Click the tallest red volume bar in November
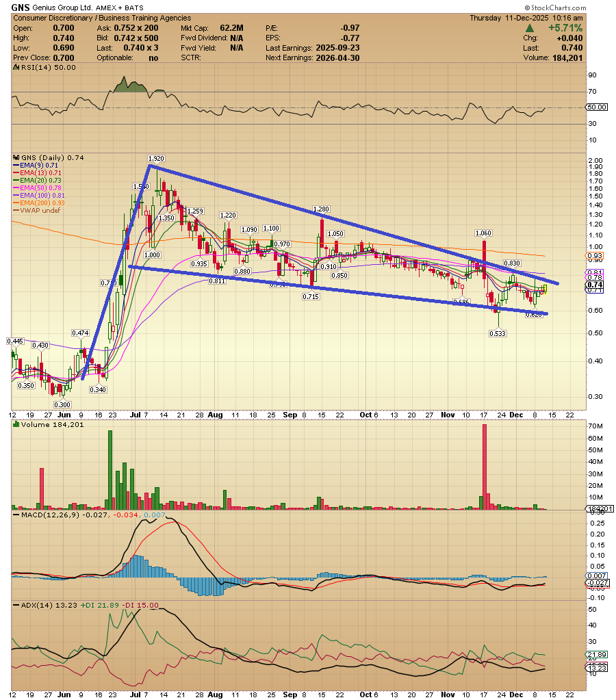Image resolution: width=616 pixels, height=700 pixels. tap(484, 467)
